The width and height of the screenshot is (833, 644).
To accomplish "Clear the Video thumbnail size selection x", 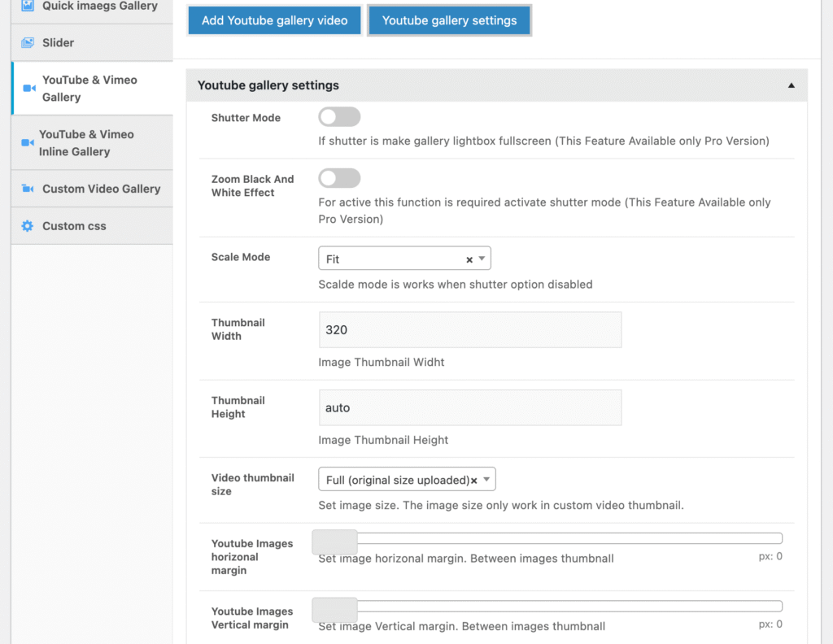I will point(473,481).
